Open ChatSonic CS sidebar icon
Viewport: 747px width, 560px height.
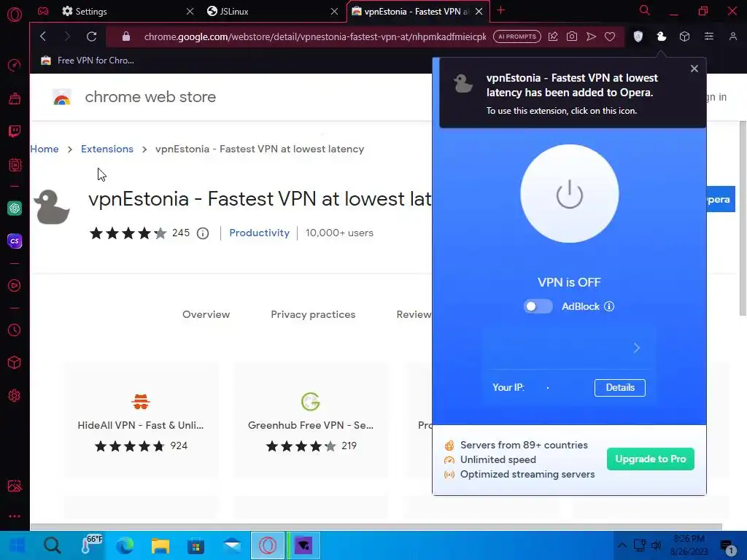coord(15,241)
